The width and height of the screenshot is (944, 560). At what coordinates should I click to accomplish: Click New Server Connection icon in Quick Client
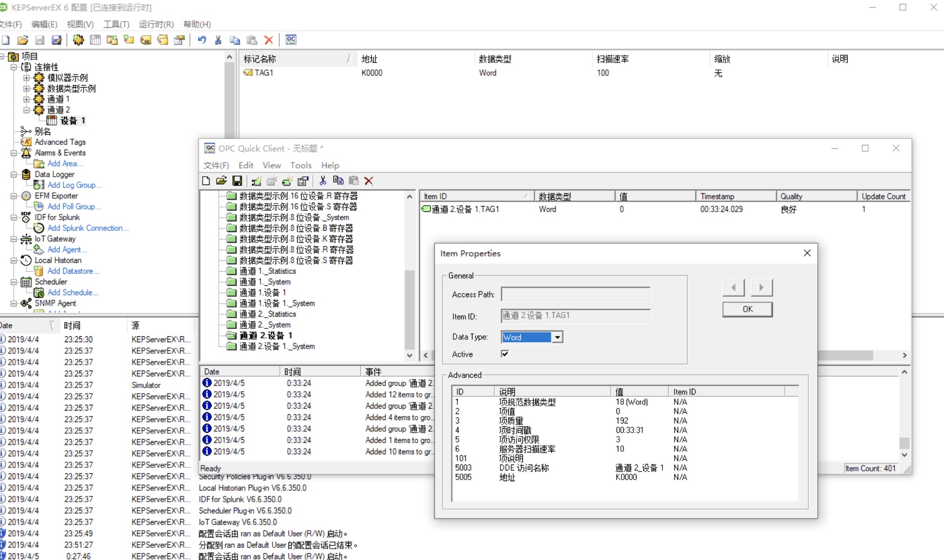click(257, 181)
